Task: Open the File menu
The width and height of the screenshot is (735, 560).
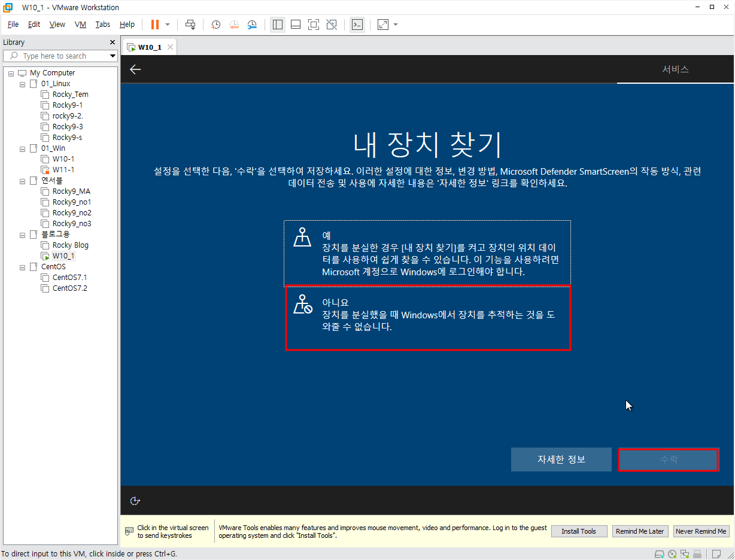Action: click(13, 25)
